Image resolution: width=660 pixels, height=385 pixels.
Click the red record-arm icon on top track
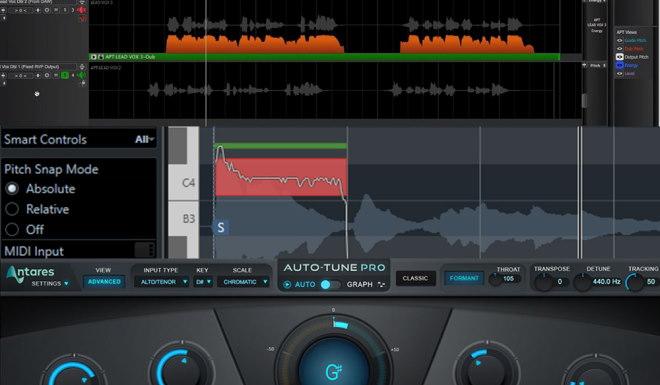pos(81,10)
